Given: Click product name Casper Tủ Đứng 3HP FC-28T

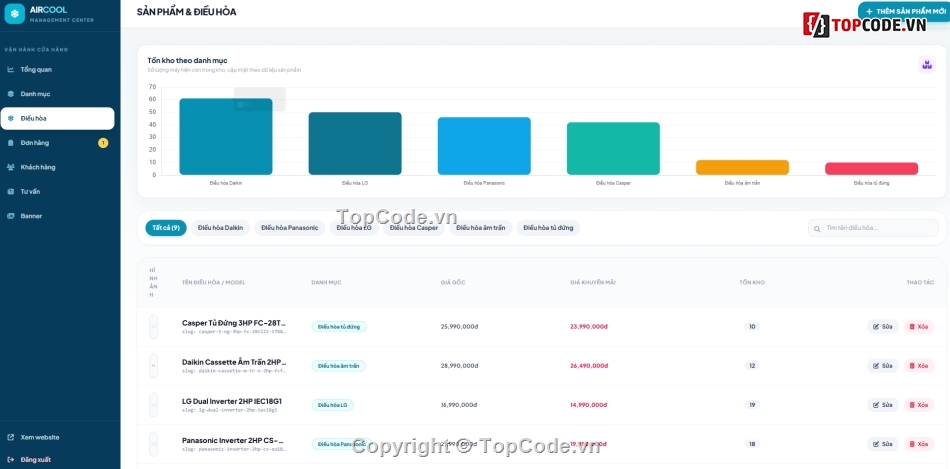Looking at the screenshot, I should click(x=233, y=323).
